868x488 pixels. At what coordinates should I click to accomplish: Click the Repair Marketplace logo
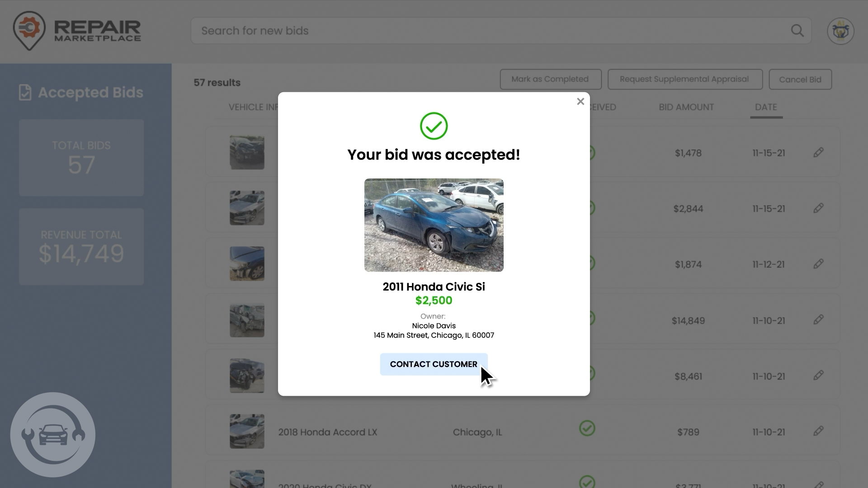tap(77, 31)
